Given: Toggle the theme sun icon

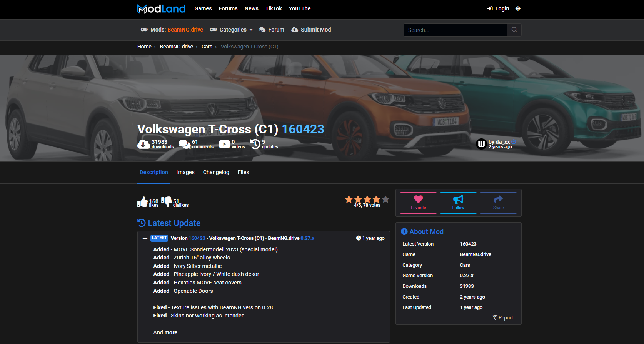Looking at the screenshot, I should 518,8.
